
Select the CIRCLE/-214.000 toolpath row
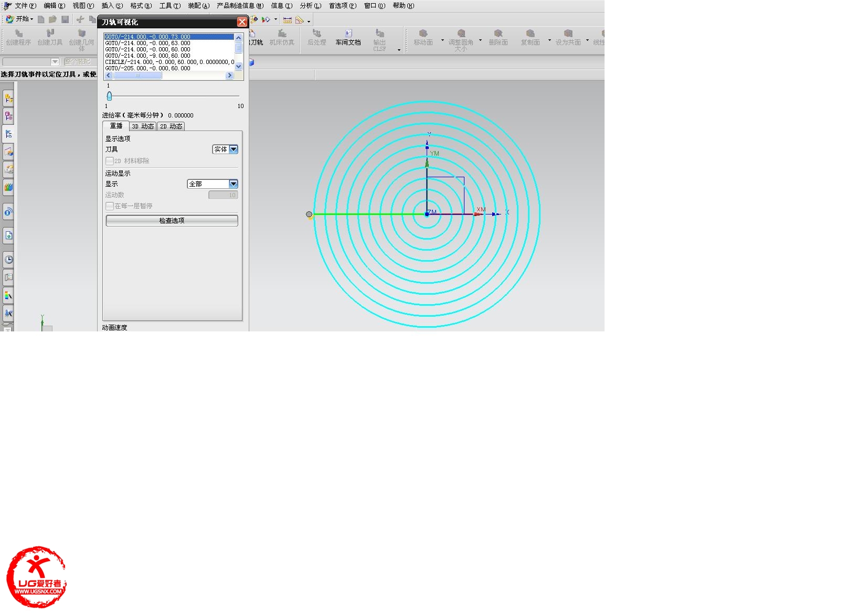169,62
